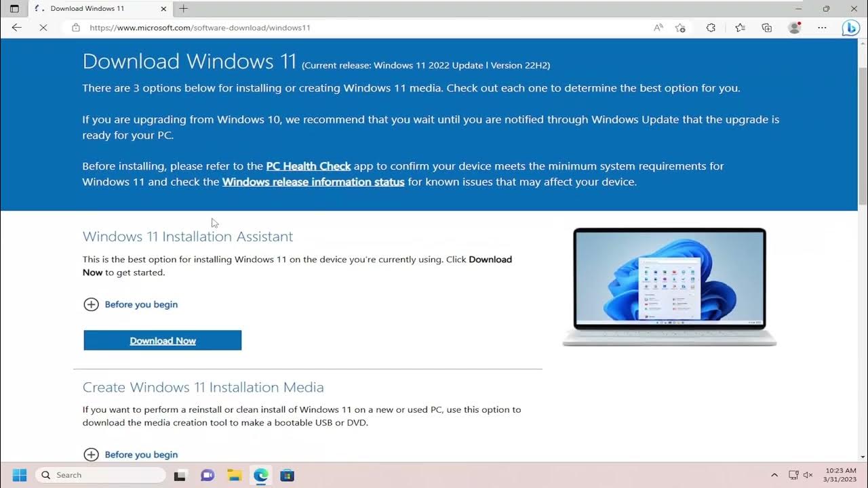Switch to Microsoft Edge on taskbar

click(x=260, y=475)
